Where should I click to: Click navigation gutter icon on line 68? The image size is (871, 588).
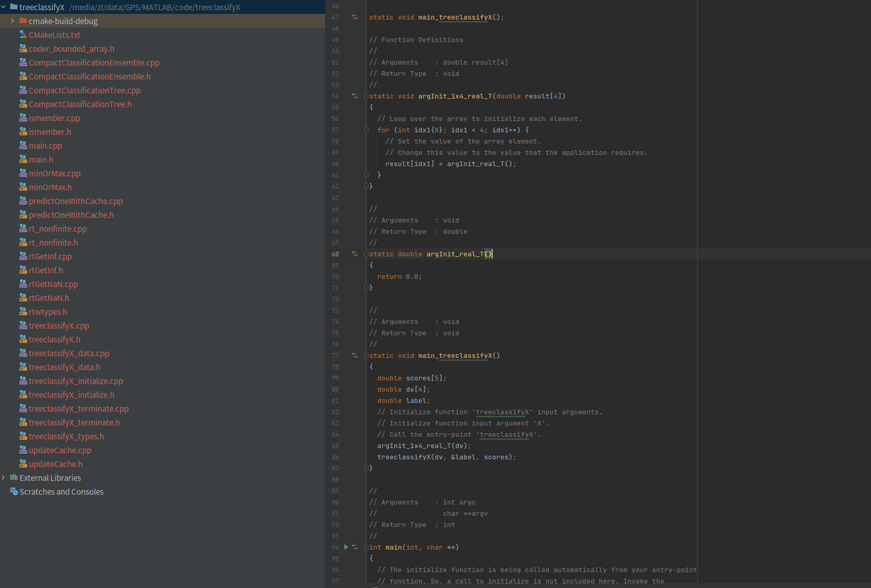click(355, 254)
